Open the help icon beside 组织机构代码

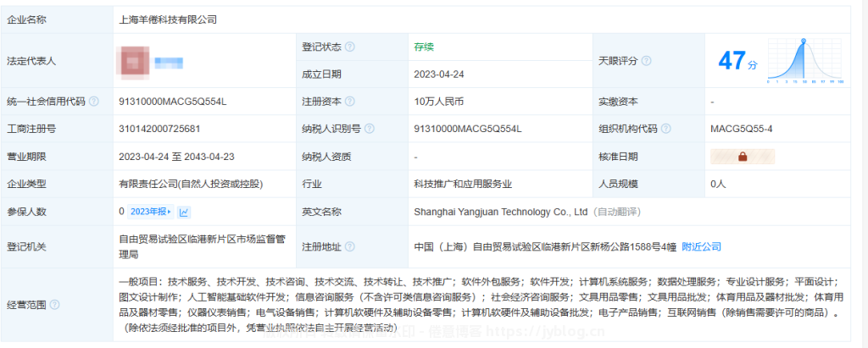(665, 129)
